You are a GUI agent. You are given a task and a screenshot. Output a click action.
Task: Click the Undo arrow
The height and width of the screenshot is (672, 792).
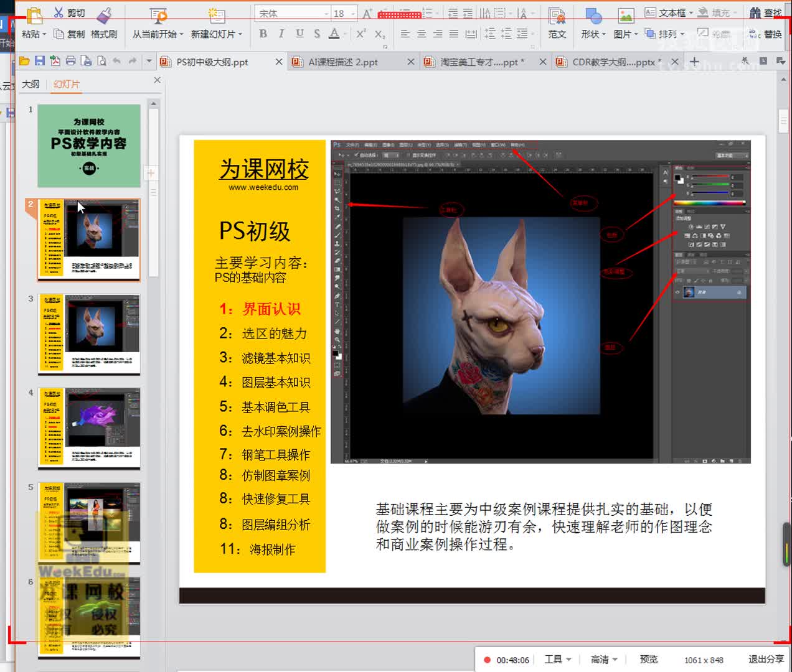pyautogui.click(x=116, y=61)
